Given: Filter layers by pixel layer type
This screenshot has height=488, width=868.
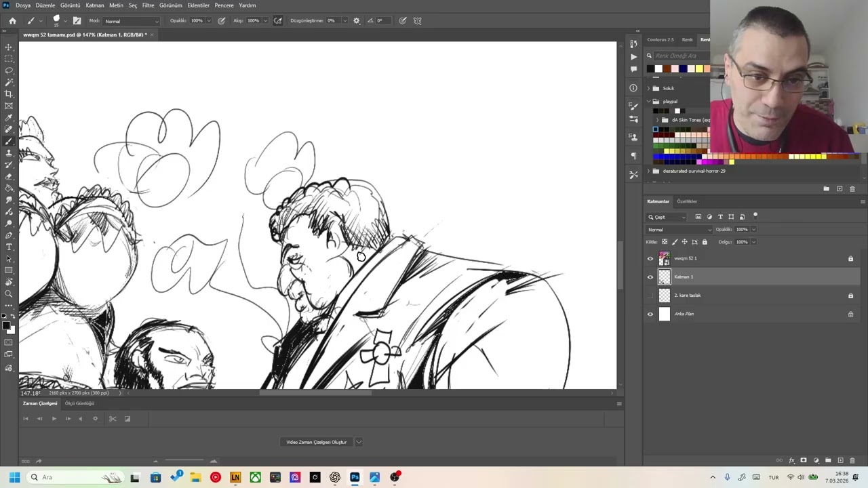Looking at the screenshot, I should (x=698, y=217).
